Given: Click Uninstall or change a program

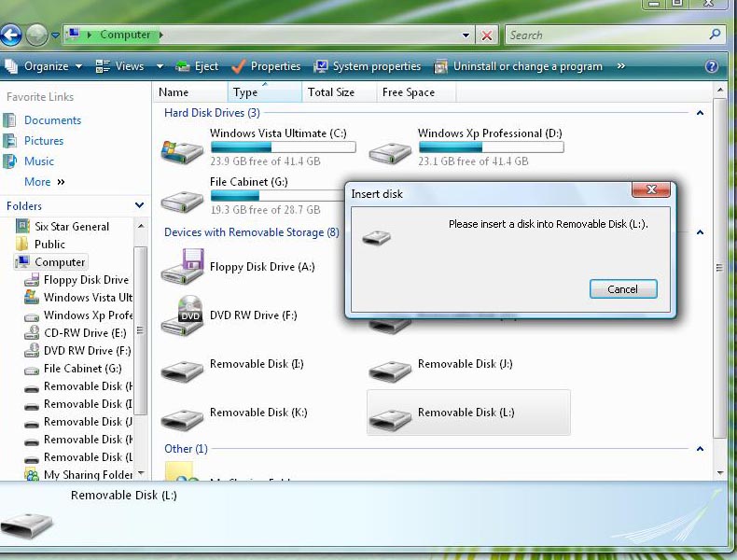Looking at the screenshot, I should pos(518,66).
